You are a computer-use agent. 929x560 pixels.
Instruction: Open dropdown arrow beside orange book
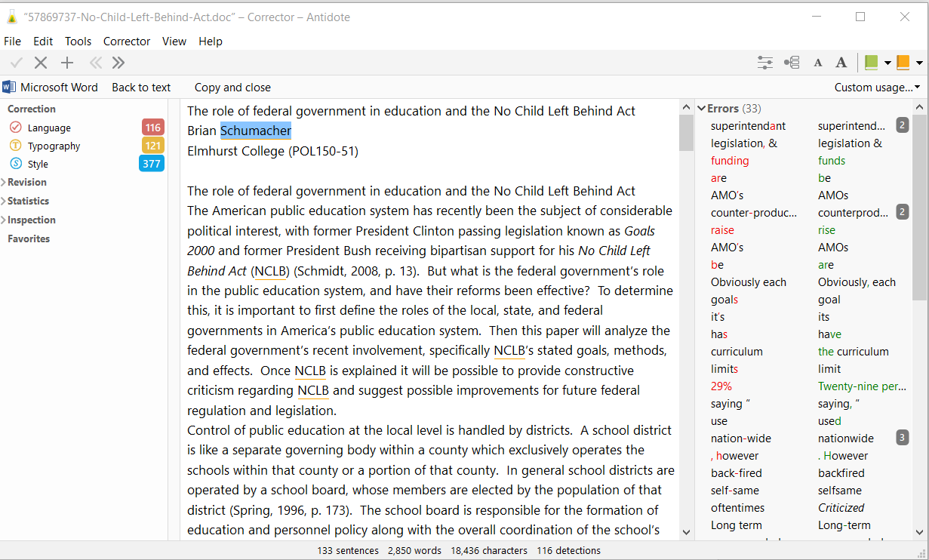tap(919, 63)
